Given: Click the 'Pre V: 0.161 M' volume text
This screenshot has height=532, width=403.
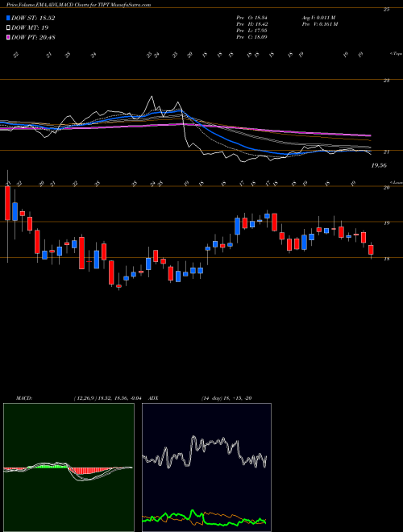Looking at the screenshot, I should point(319,24).
